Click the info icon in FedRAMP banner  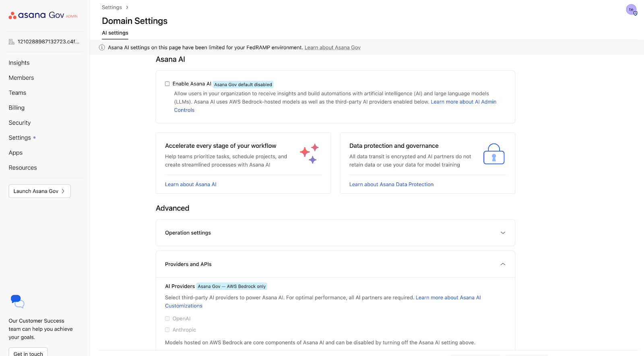tap(102, 48)
